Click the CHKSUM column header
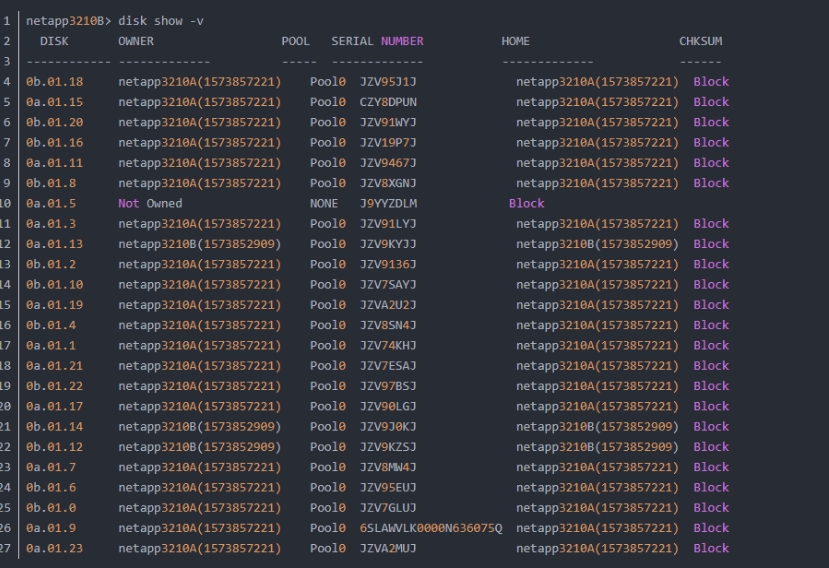The image size is (829, 568). point(701,41)
